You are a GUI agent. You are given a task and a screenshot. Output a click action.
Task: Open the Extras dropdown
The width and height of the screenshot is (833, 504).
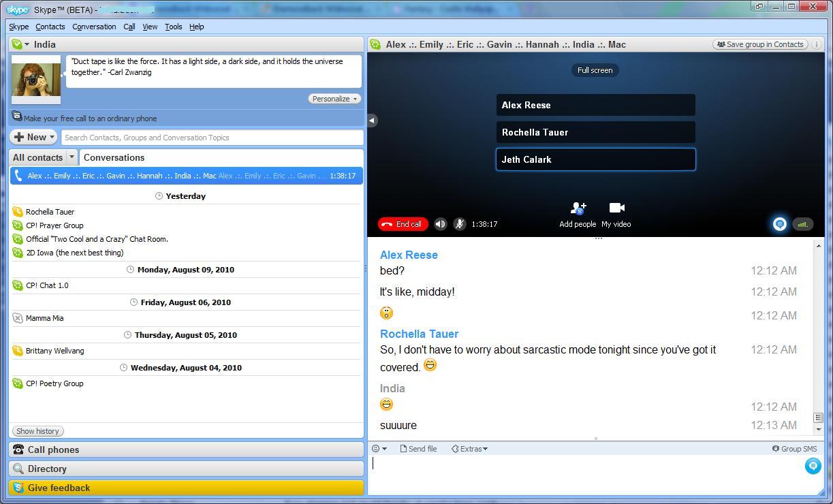coord(470,449)
